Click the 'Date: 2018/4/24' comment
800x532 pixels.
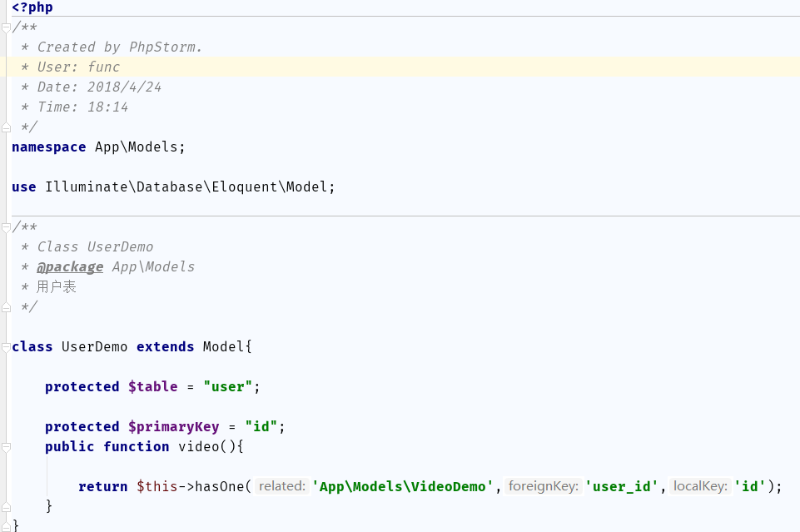[99, 87]
